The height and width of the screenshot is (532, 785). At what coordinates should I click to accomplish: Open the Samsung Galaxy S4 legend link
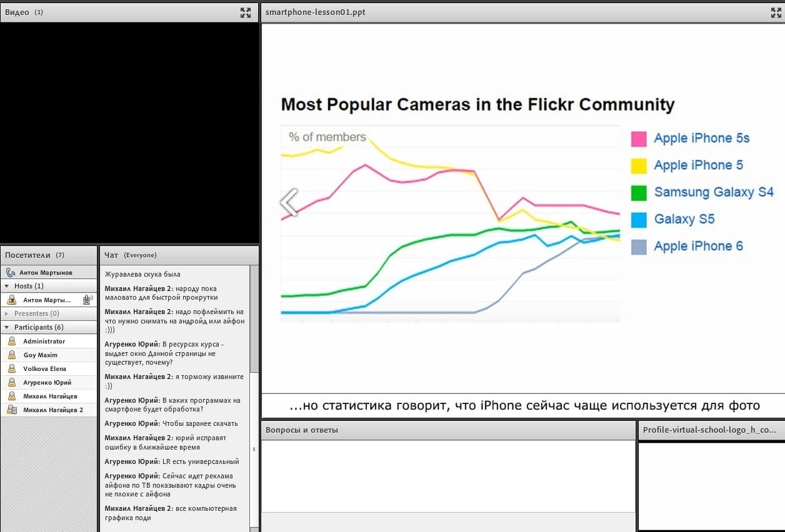pos(714,192)
